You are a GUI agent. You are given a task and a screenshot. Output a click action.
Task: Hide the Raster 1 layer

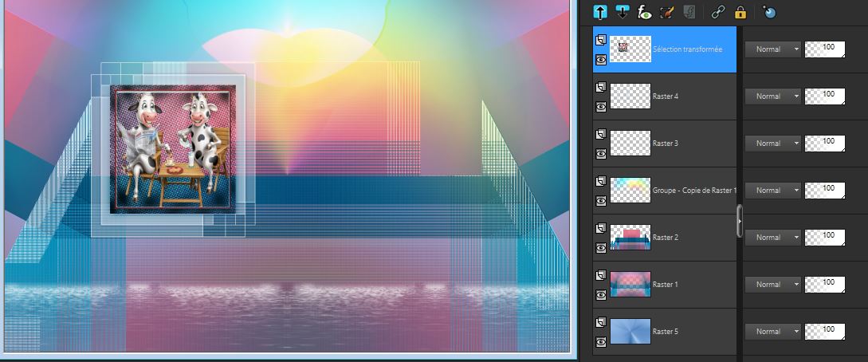pyautogui.click(x=601, y=294)
